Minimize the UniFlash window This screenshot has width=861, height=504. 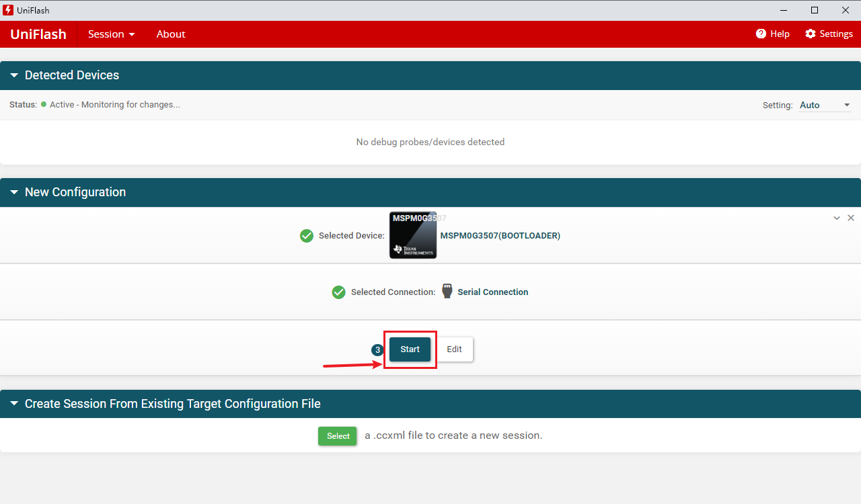784,10
